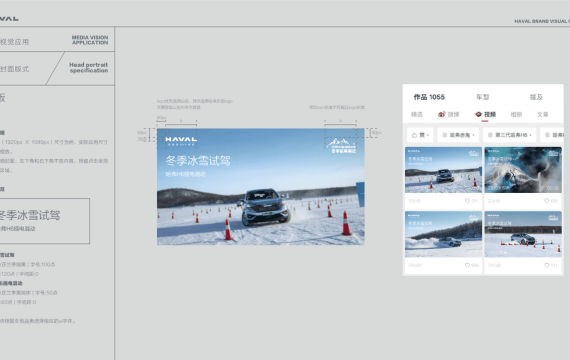Like the video showing 681 with heart icon

[546, 201]
